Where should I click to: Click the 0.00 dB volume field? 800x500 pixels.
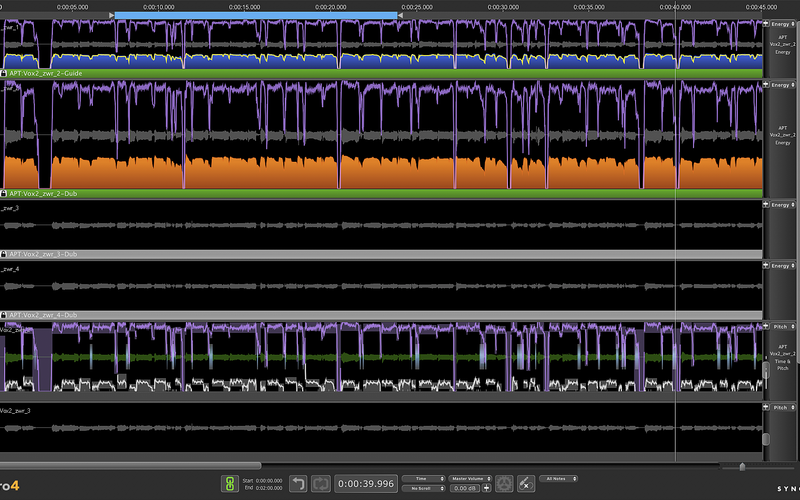465,488
